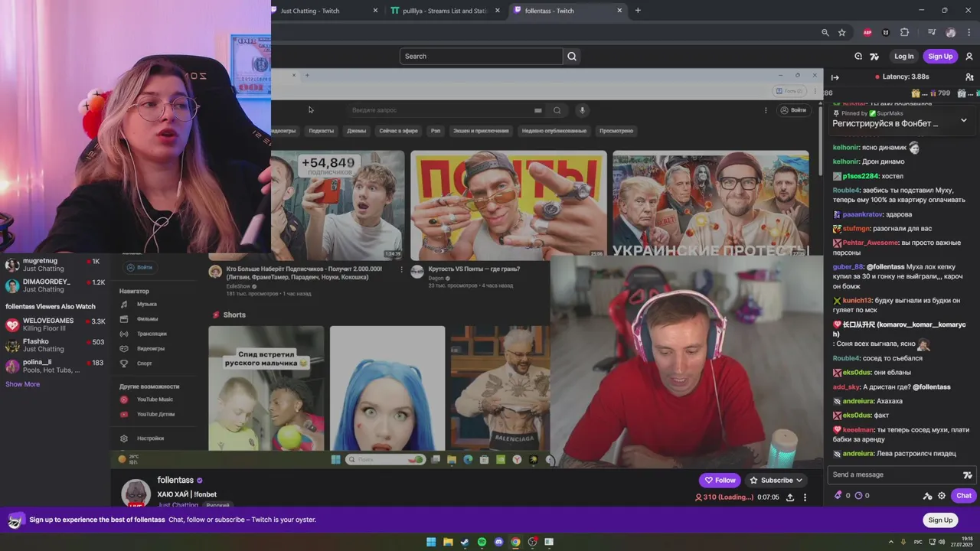
Task: Click Sign Up on the purple banner
Action: [940, 520]
